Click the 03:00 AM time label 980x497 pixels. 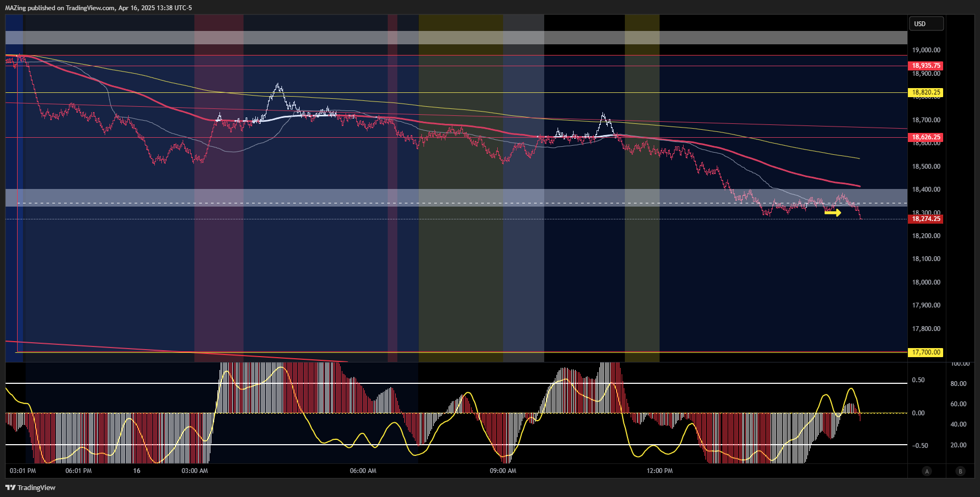point(195,471)
